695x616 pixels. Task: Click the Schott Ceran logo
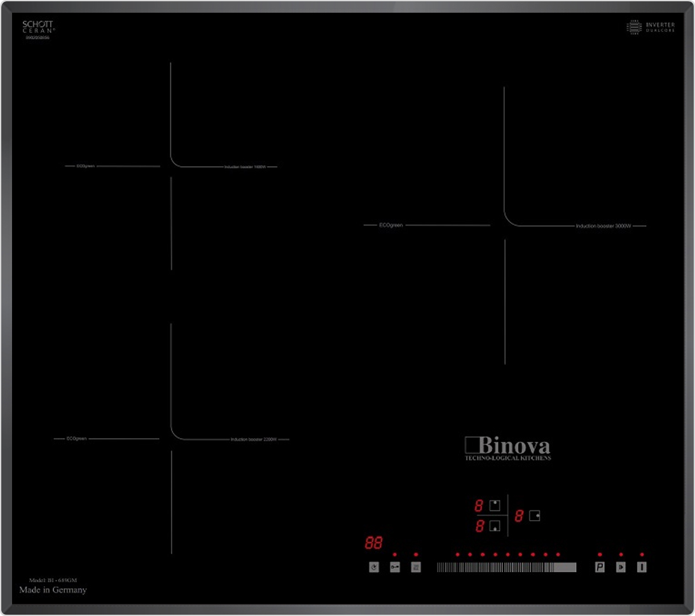click(x=38, y=29)
